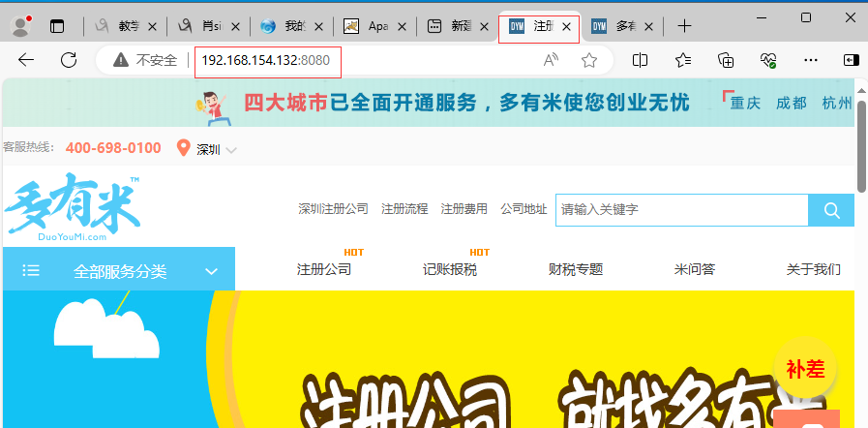Click the 请输入关键字 search field
The height and width of the screenshot is (428, 868).
point(682,210)
